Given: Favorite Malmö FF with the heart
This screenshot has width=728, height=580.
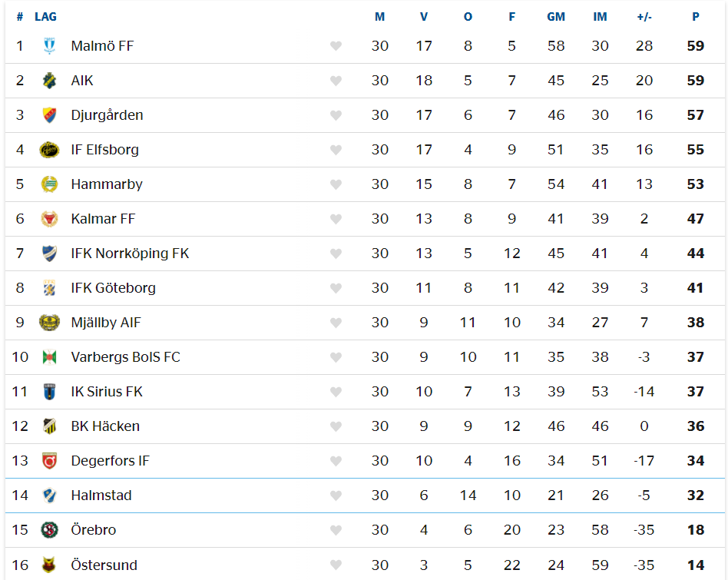Looking at the screenshot, I should pyautogui.click(x=336, y=46).
